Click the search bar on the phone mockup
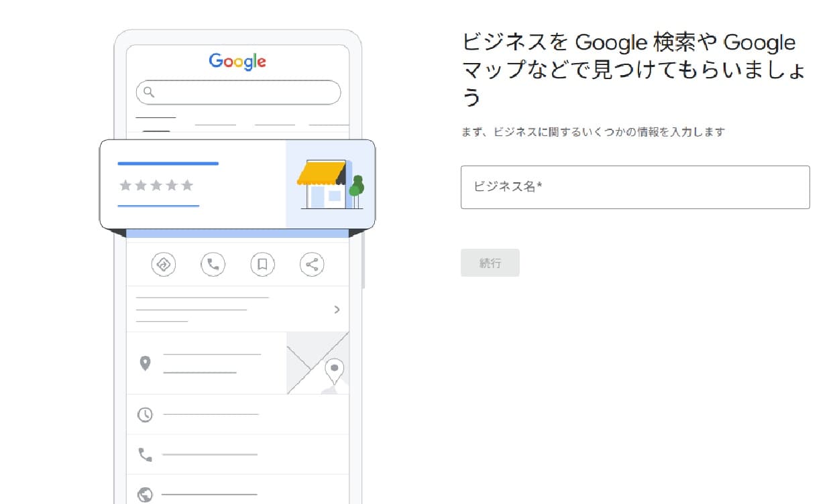Screen dimensions: 839x504 (238, 92)
